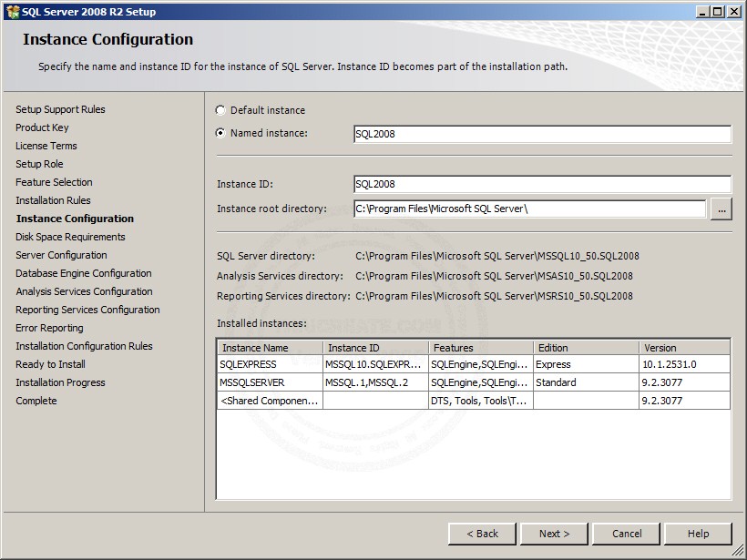Click the Setup Support Rules step
Screen dimensions: 747x560
click(60, 109)
